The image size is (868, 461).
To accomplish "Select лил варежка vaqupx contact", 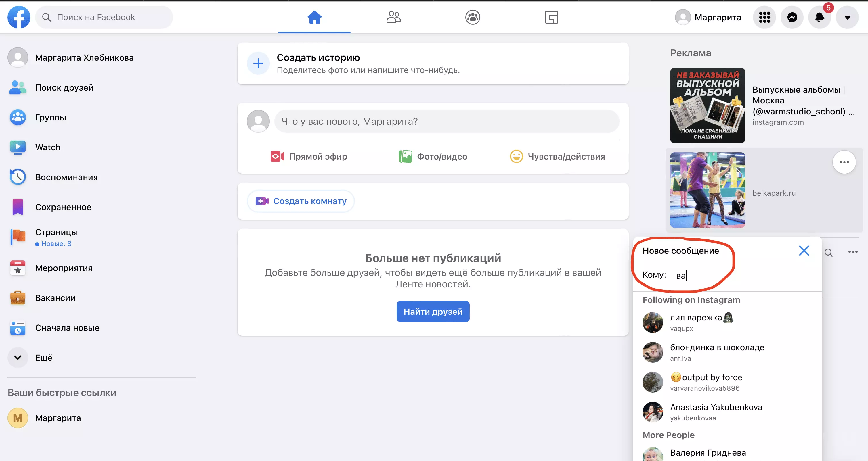I will 727,322.
